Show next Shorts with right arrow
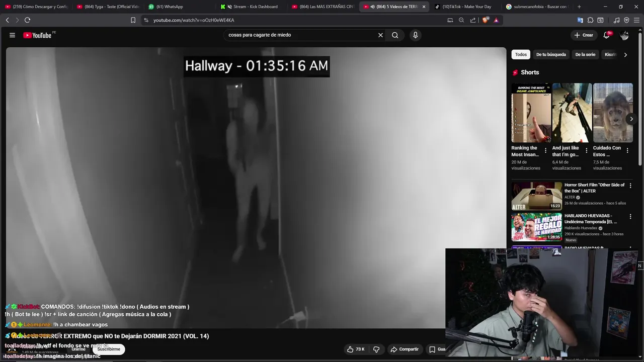Viewport: 644px width, 362px height. pos(631,119)
